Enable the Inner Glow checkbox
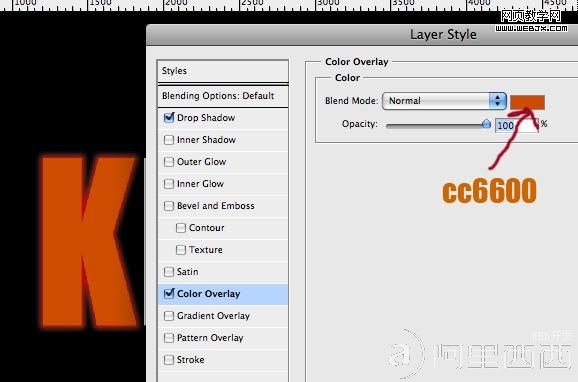This screenshot has height=382, width=578. coord(169,184)
